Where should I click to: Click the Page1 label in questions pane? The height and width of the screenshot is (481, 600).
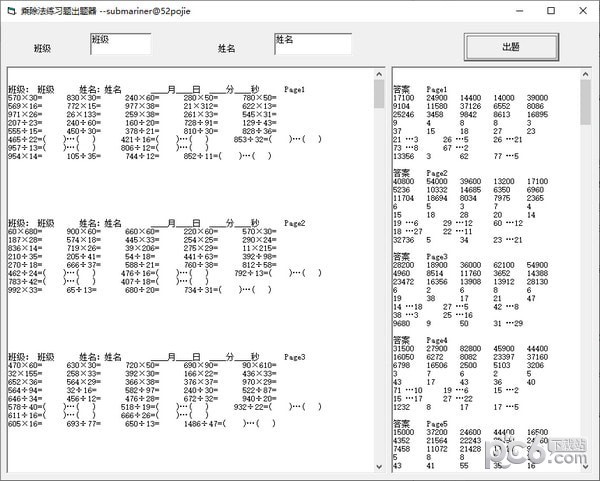pyautogui.click(x=295, y=90)
